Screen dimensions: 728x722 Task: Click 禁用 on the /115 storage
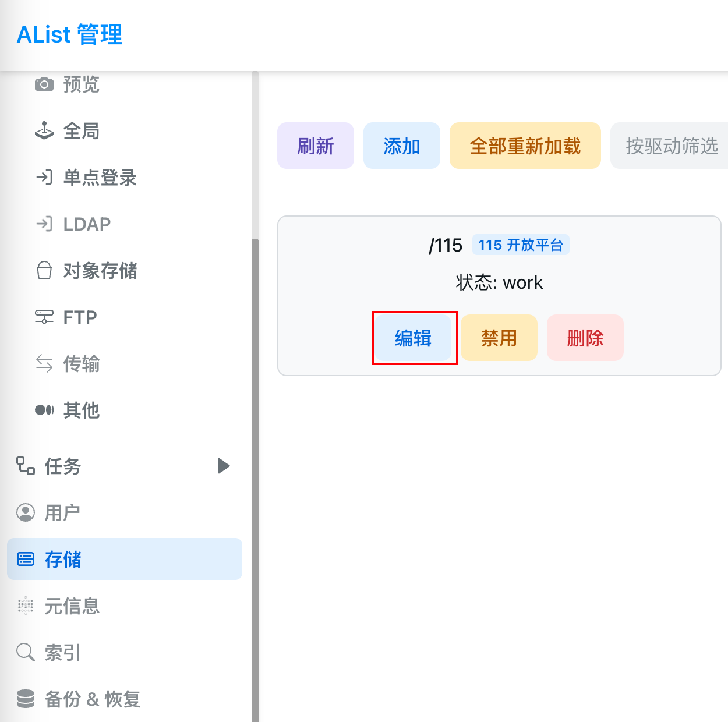(x=499, y=338)
